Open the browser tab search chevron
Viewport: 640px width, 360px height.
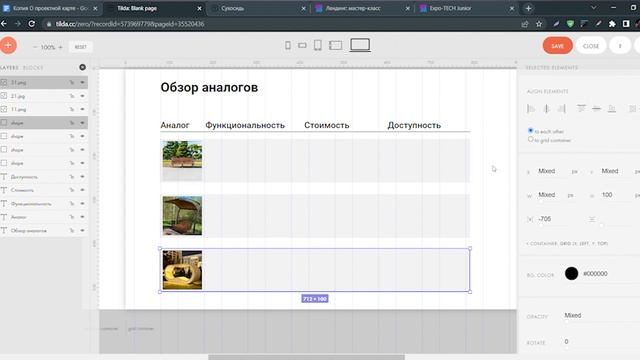pos(593,8)
